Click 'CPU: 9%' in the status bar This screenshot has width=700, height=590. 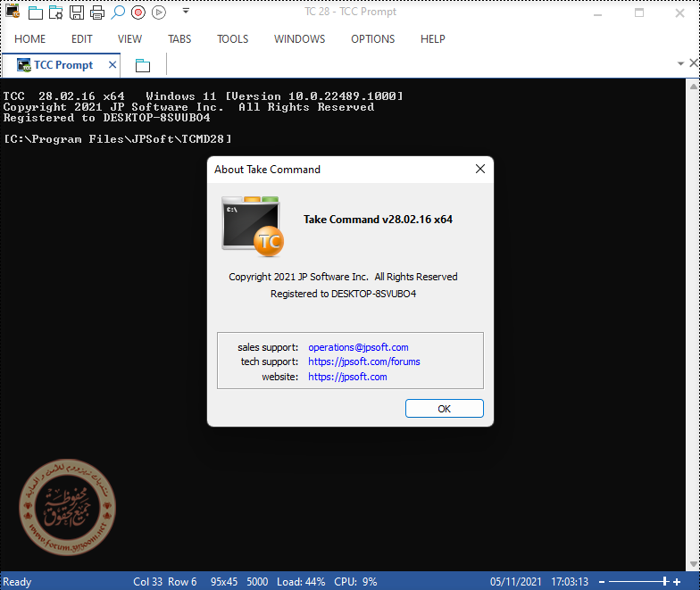point(355,582)
